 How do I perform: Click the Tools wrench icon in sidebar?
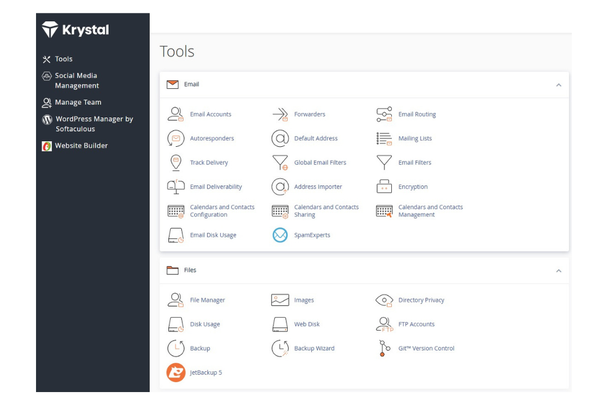tap(47, 59)
